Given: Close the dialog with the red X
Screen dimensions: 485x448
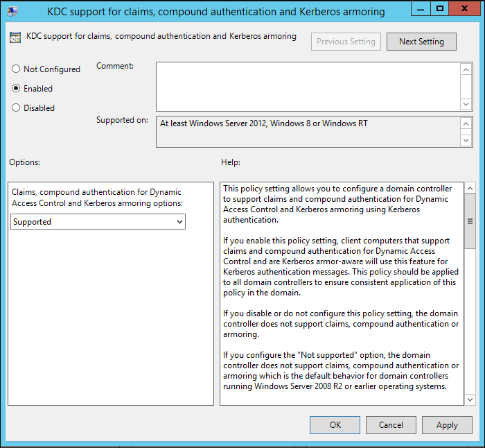Looking at the screenshot, I should coord(465,9).
